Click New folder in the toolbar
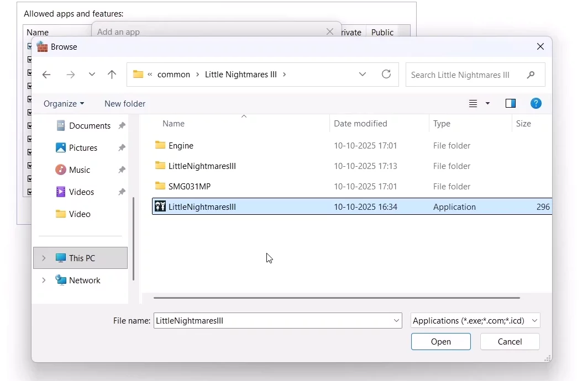This screenshot has height=381, width=588. coord(125,104)
